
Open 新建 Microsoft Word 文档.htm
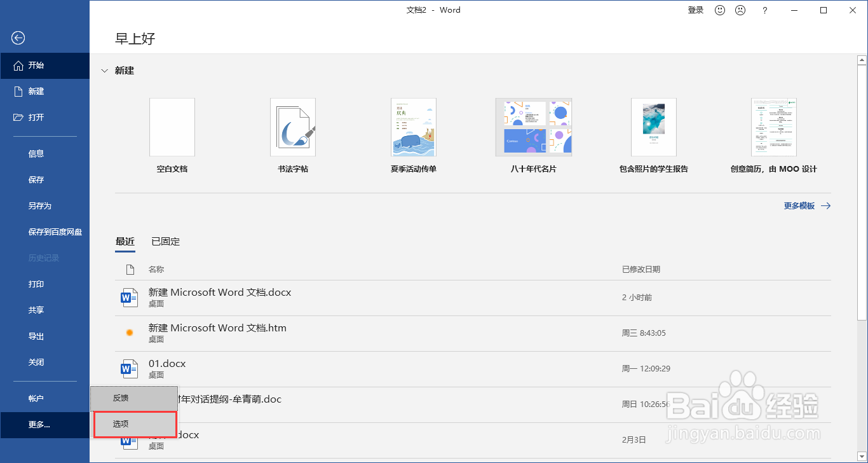point(473,333)
